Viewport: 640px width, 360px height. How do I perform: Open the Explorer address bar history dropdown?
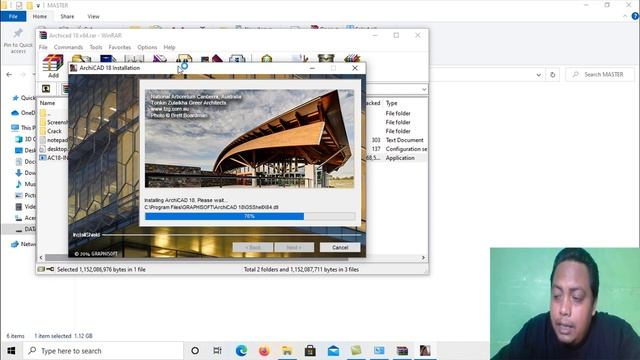click(539, 75)
